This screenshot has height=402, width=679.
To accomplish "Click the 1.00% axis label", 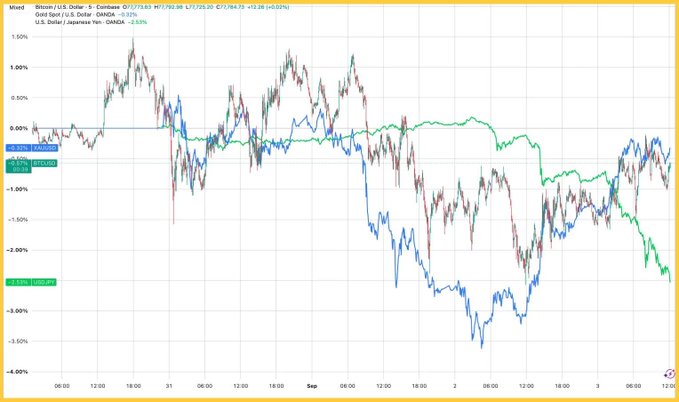I will [19, 68].
